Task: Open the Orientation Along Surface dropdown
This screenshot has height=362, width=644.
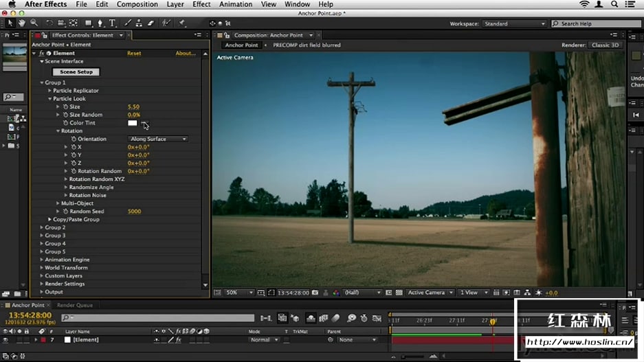Action: (157, 139)
